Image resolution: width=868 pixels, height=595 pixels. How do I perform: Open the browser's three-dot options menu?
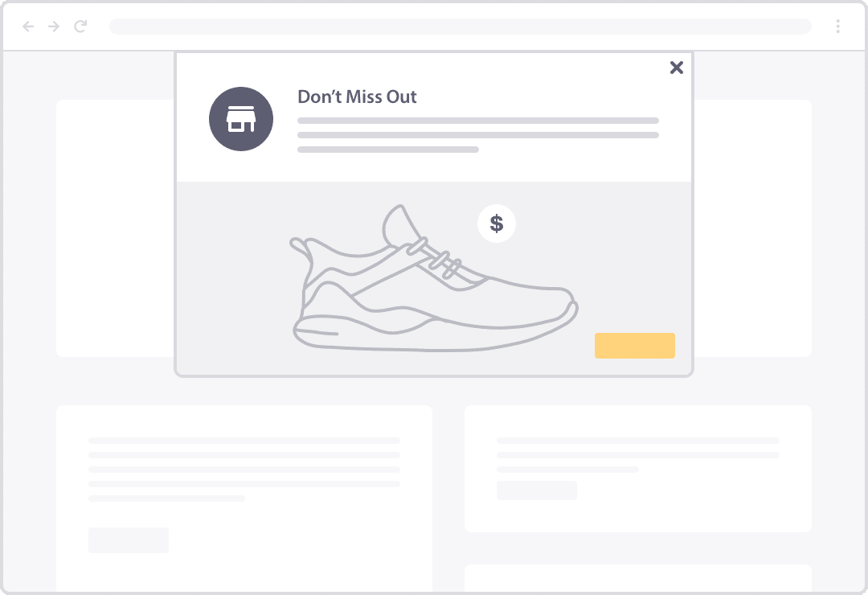point(839,26)
